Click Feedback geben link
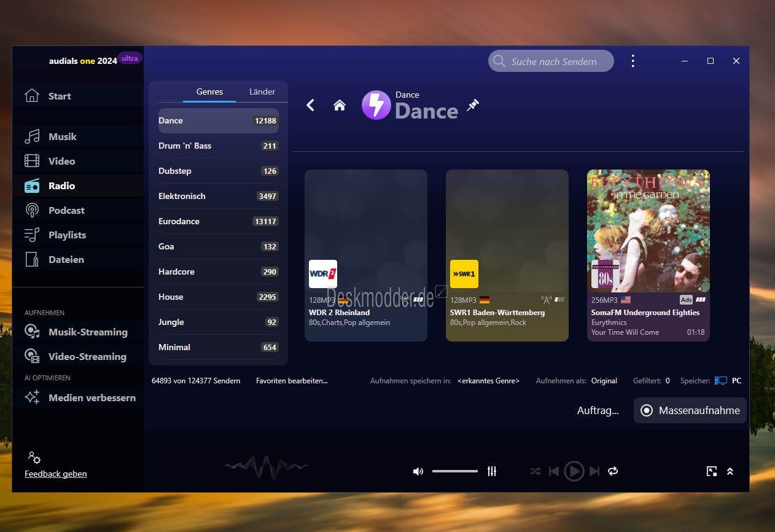The width and height of the screenshot is (775, 532). 55,474
